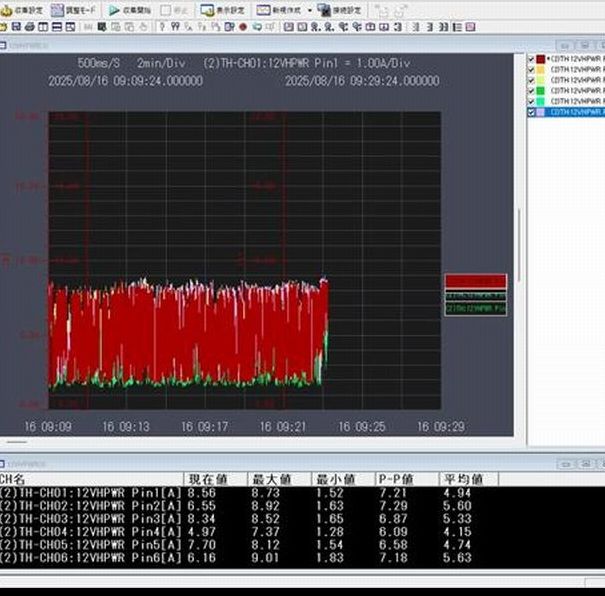Click the 16 09:25 time axis label
Screen dimensions: 605x596
[x=362, y=427]
